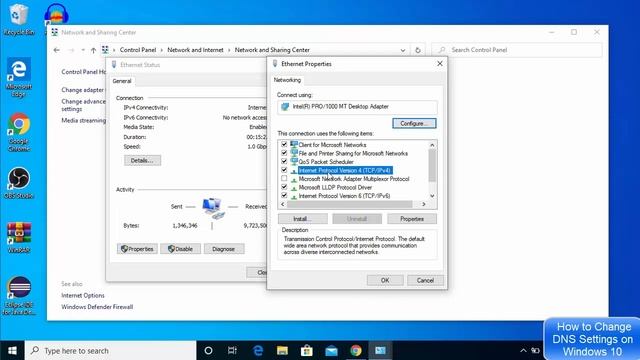Show hidden system tray icons

point(523,350)
